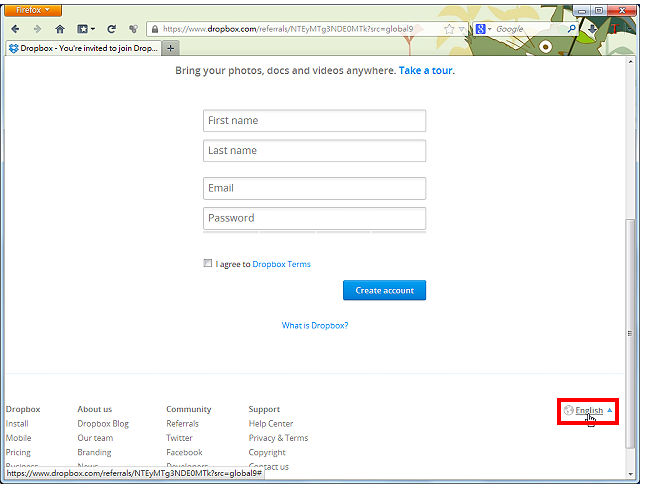Viewport: 647px width, 486px height.
Task: Open the Privacy & Terms footer link
Action: point(279,438)
